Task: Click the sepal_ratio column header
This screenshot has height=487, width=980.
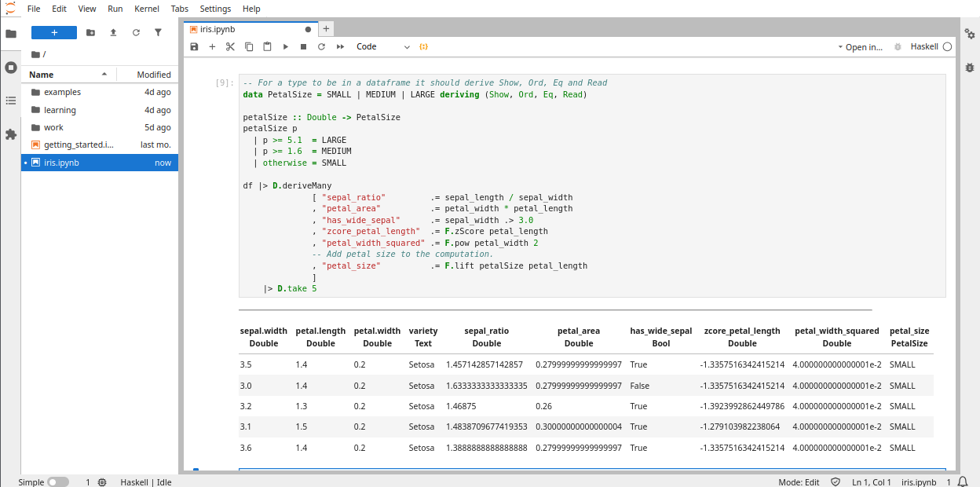Action: coord(487,337)
